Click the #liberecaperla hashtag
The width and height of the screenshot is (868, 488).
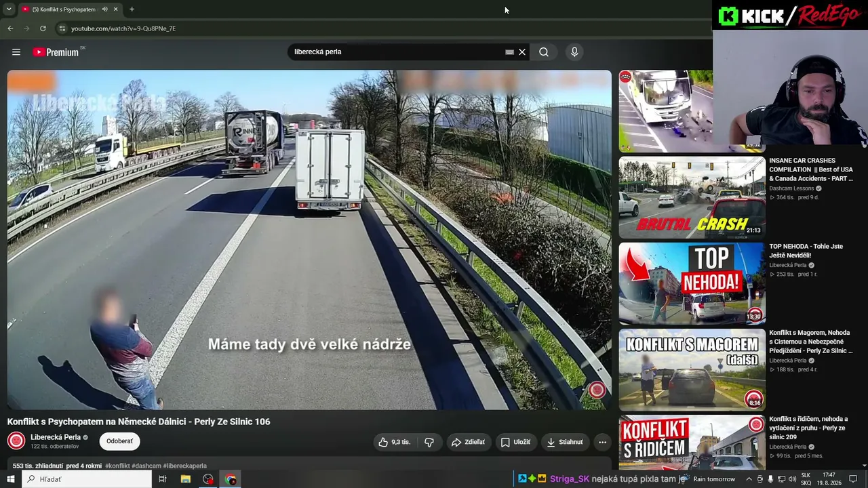tap(185, 466)
